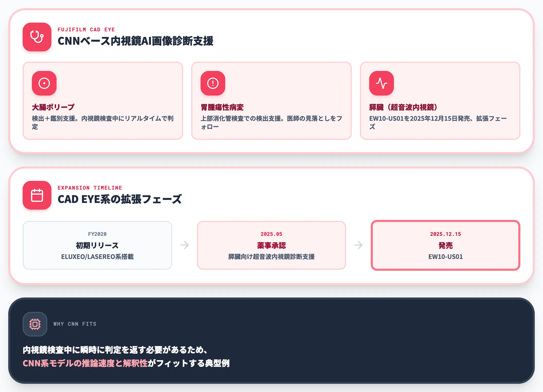Click the line 内視鏡検査中に瞬時に判定を返す必要があるため
This screenshot has height=392, width=543.
pyautogui.click(x=115, y=350)
